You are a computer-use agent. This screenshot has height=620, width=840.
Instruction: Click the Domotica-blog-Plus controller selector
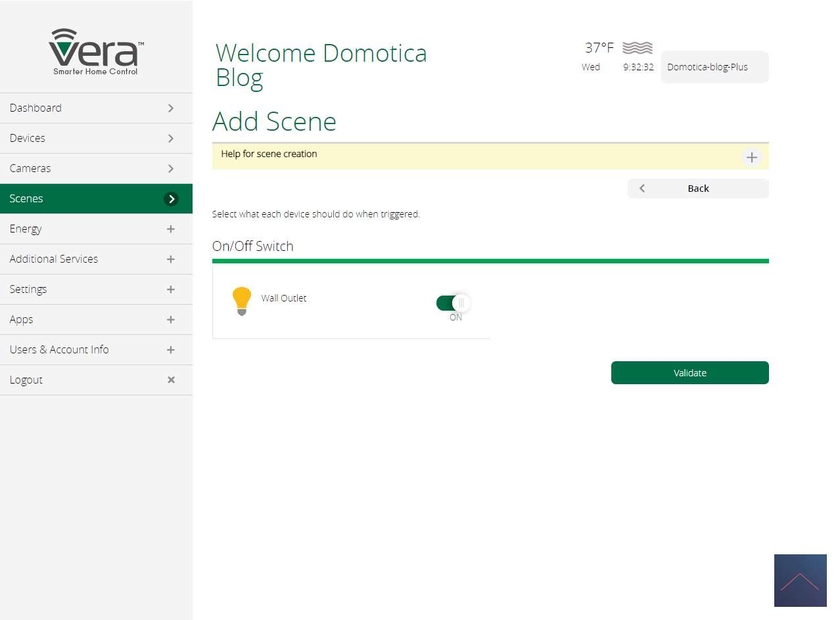[714, 67]
